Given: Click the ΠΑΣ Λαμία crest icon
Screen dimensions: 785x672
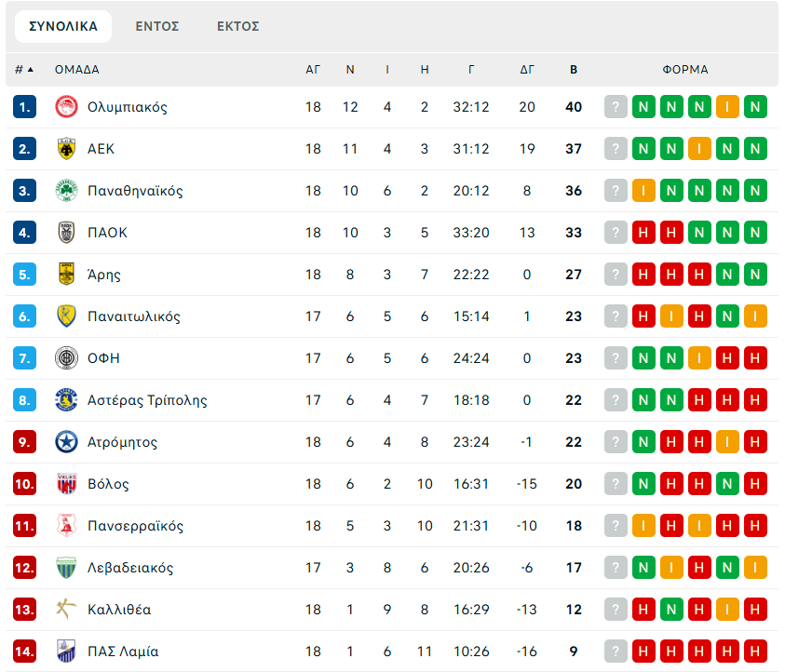Looking at the screenshot, I should 66,652.
